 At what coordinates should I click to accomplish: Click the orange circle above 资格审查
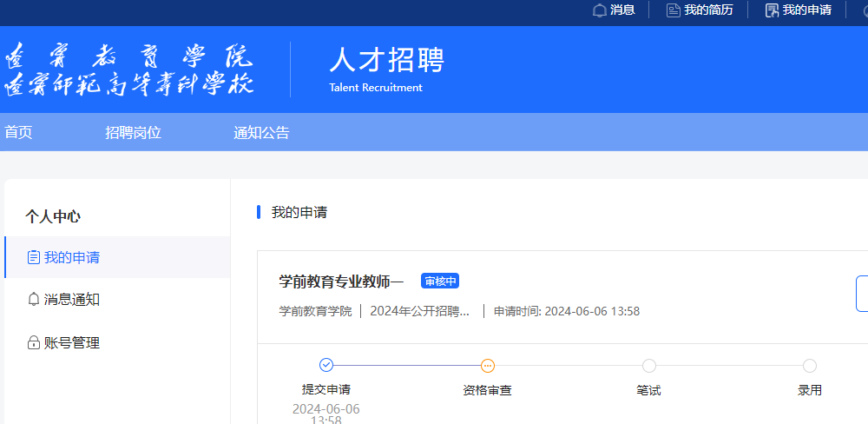[x=488, y=366]
